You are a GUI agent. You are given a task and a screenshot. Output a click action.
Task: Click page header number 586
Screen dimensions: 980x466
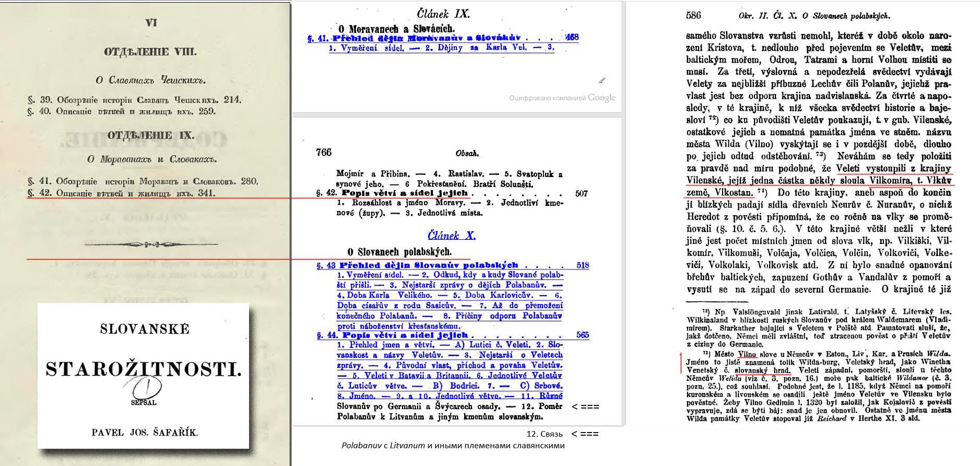pos(693,16)
